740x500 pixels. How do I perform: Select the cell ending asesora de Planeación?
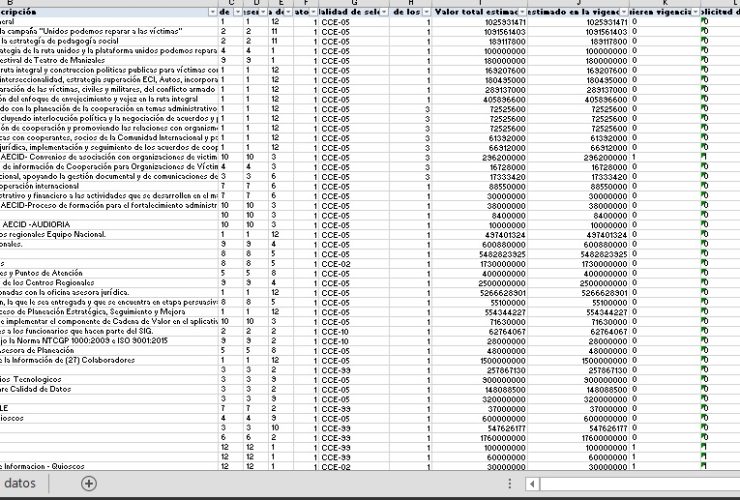pos(109,350)
